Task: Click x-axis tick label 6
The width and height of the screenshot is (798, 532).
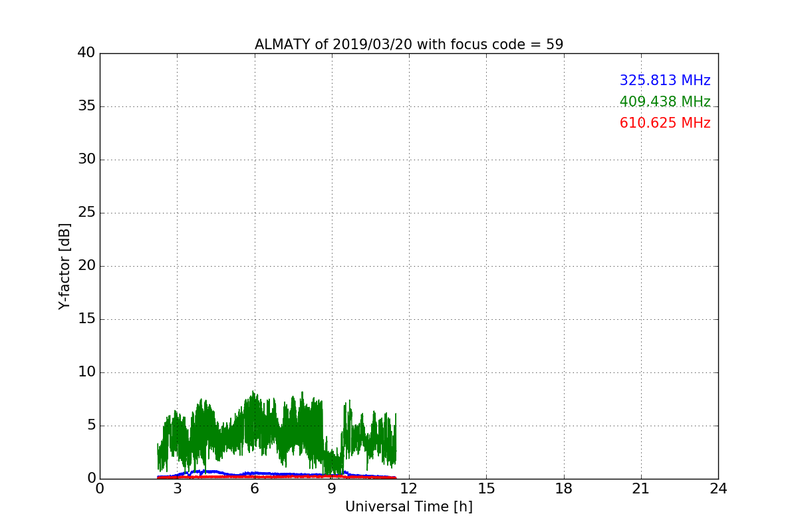Action: (x=254, y=489)
